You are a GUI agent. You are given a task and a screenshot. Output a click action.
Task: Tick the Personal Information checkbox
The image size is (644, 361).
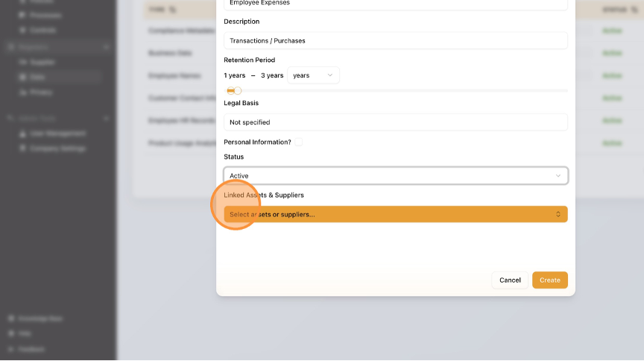pos(298,142)
